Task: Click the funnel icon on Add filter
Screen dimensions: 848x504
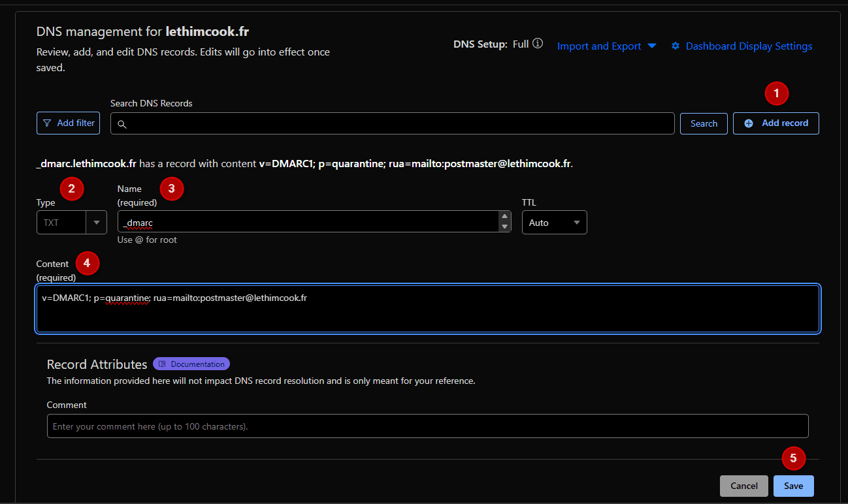Action: (x=47, y=123)
